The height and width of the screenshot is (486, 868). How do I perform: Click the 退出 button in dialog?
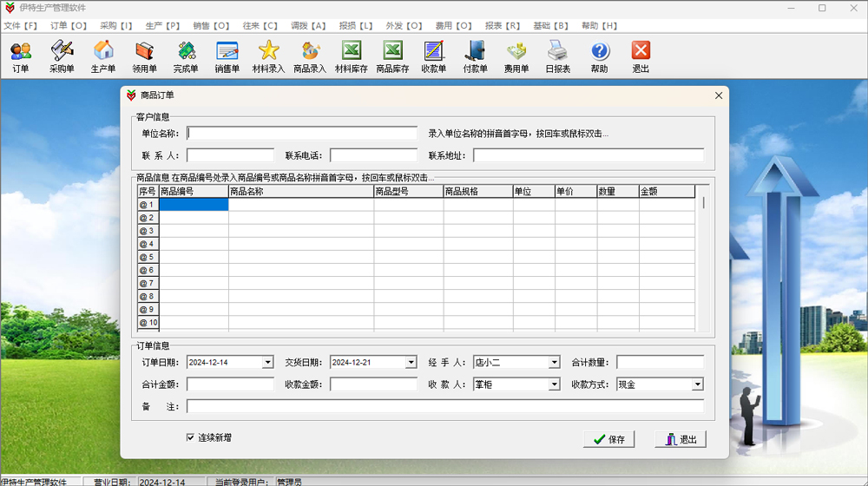(x=681, y=439)
